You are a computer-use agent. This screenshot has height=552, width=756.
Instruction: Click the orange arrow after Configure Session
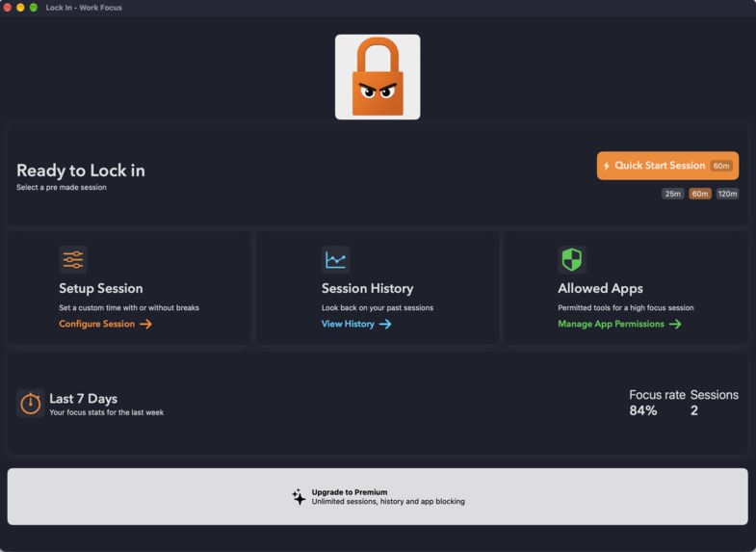145,324
